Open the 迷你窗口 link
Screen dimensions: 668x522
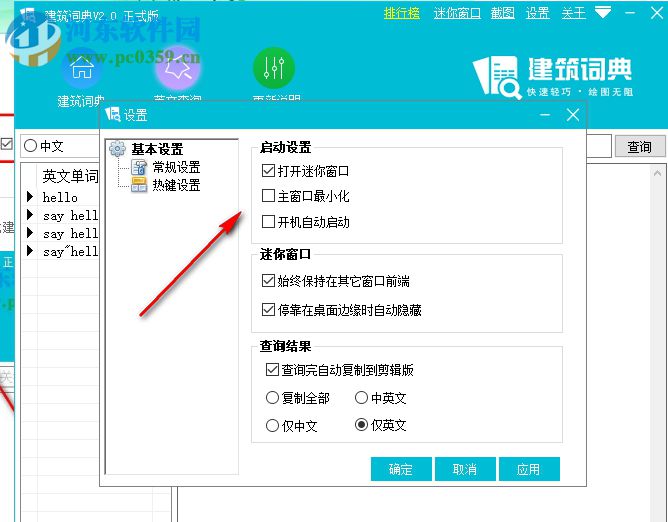coord(457,13)
